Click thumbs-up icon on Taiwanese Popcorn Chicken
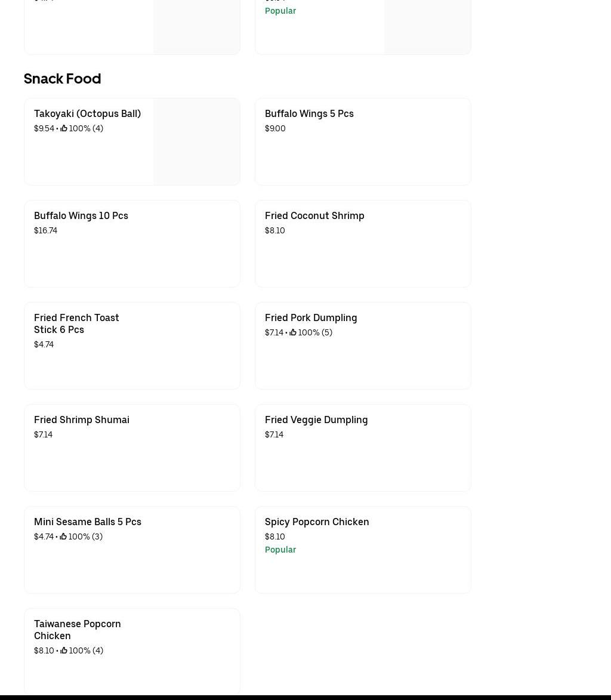The height and width of the screenshot is (700, 611). 64,650
